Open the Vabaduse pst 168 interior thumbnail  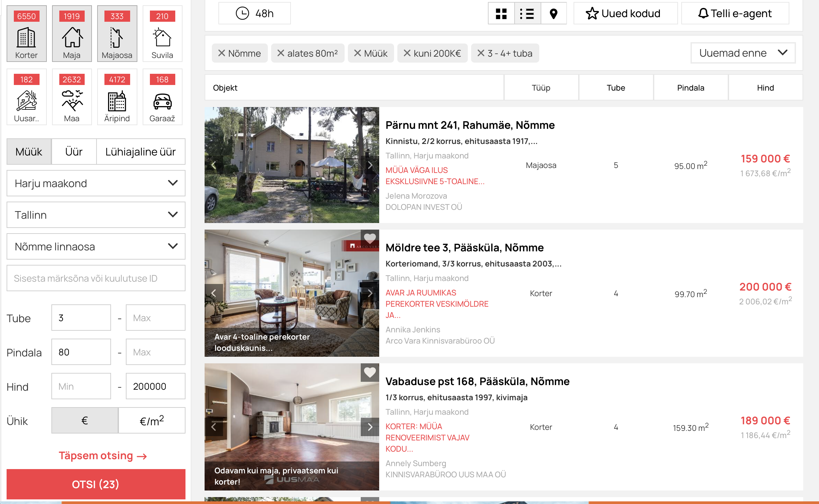(292, 427)
